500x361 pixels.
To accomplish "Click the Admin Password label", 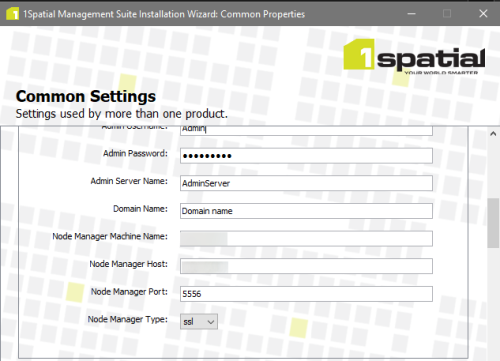I will click(135, 153).
